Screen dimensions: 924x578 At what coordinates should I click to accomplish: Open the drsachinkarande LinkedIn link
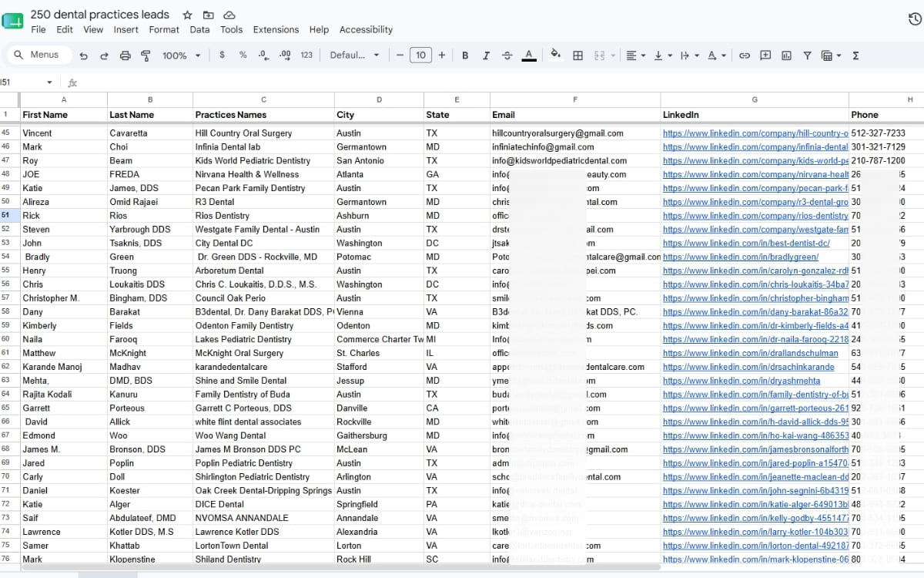[748, 367]
